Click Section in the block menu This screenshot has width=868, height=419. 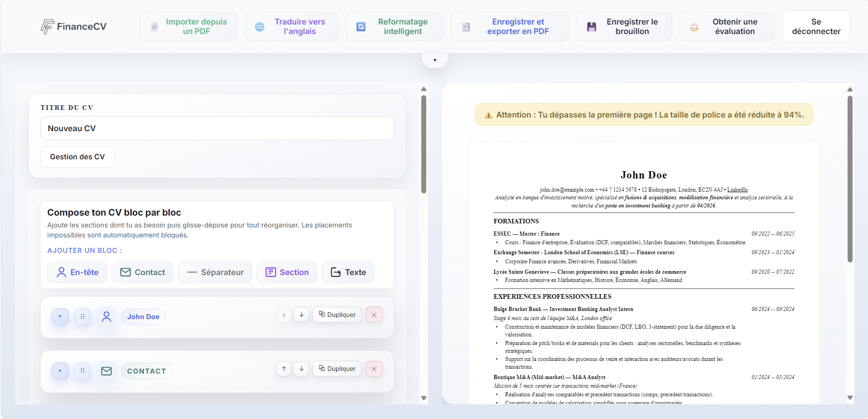(x=286, y=272)
